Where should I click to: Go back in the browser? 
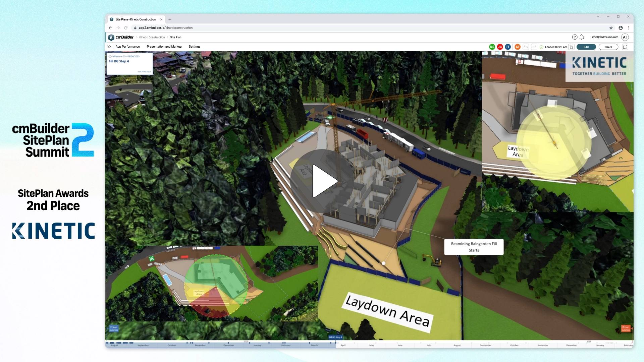[110, 28]
